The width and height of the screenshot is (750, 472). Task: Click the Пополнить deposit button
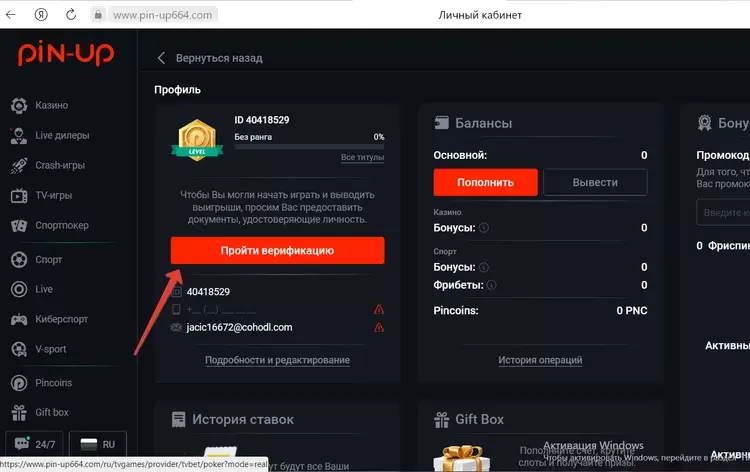485,182
